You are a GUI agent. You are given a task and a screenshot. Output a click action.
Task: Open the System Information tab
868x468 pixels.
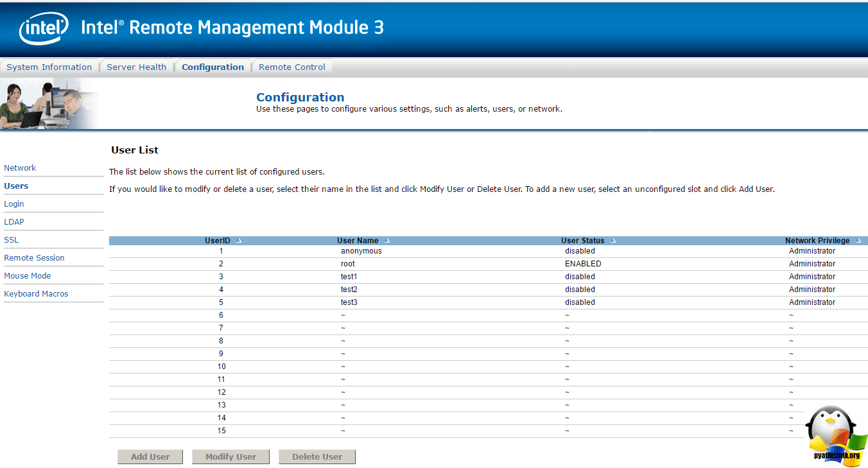tap(49, 67)
